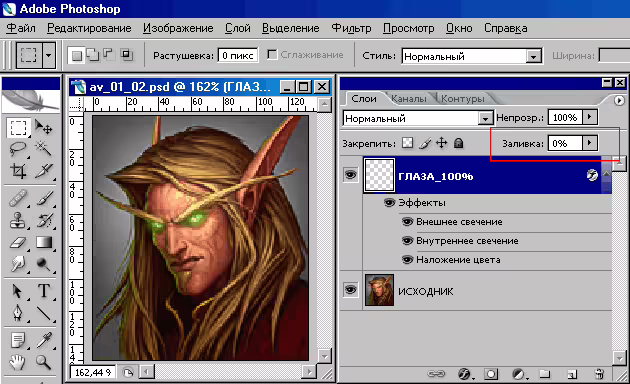The height and width of the screenshot is (384, 630).
Task: Hide the ГЛАЗА_100% layer
Action: [350, 175]
